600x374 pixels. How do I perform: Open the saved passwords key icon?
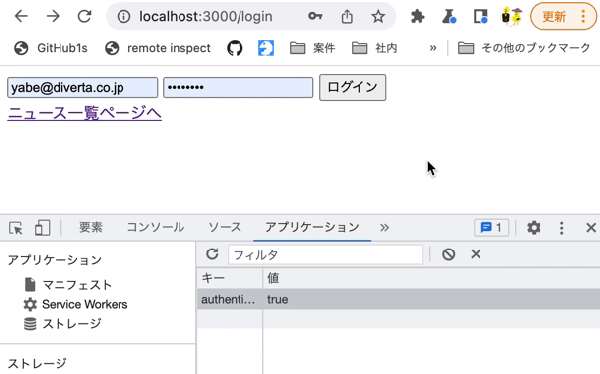pyautogui.click(x=315, y=16)
